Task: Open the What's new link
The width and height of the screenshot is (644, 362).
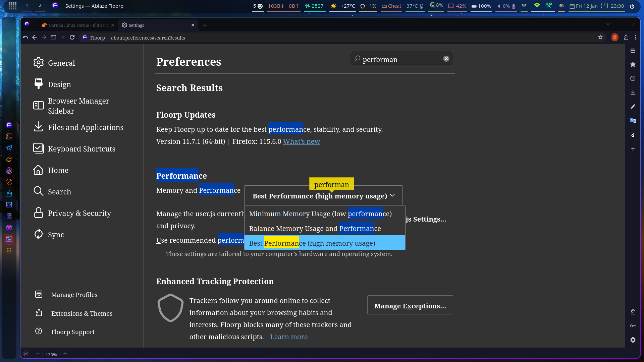Action: click(x=302, y=141)
